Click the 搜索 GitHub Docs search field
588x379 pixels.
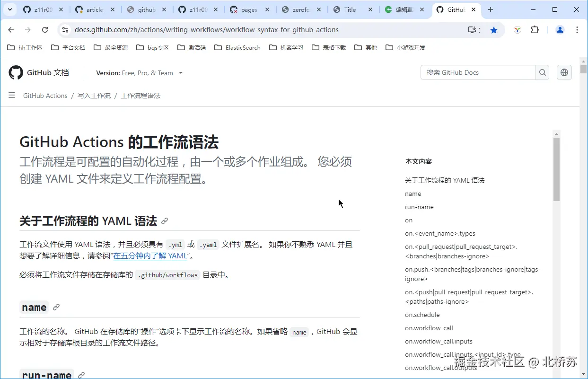click(478, 72)
